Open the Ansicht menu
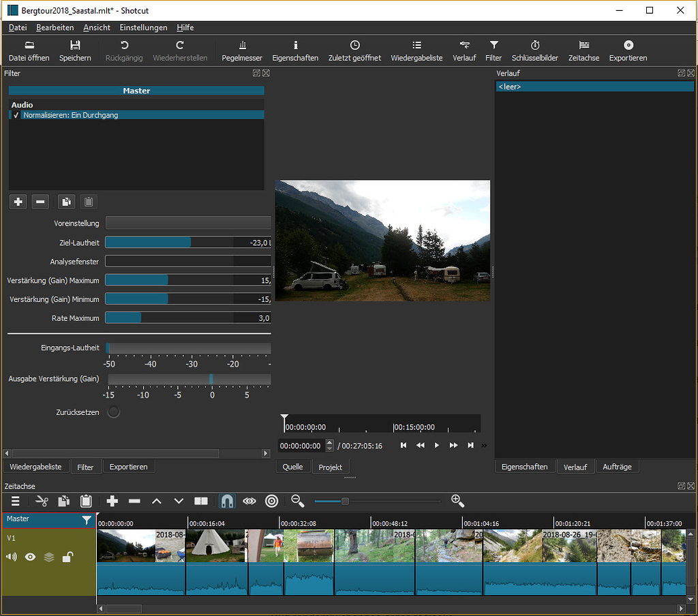 (97, 27)
